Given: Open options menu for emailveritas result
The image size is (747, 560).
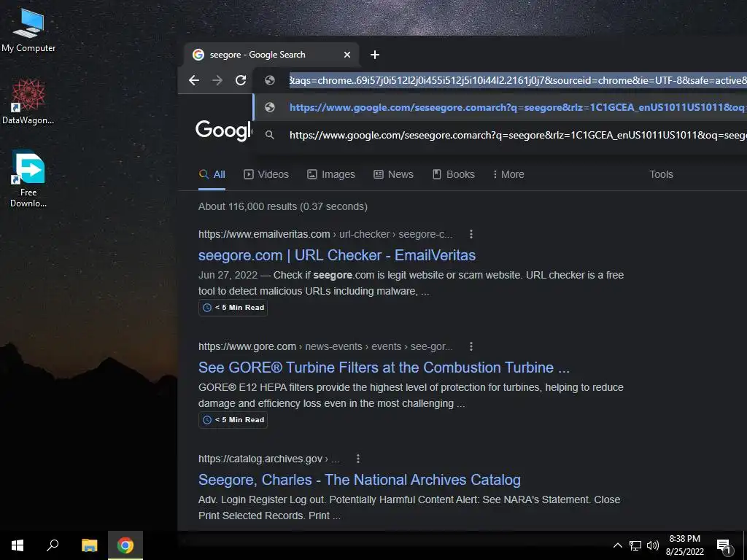Looking at the screenshot, I should click(x=471, y=234).
